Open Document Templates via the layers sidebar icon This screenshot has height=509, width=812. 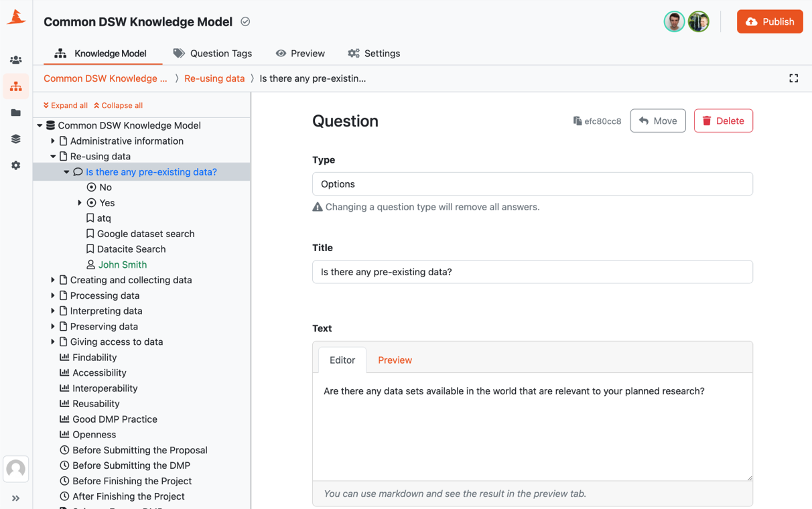point(15,139)
